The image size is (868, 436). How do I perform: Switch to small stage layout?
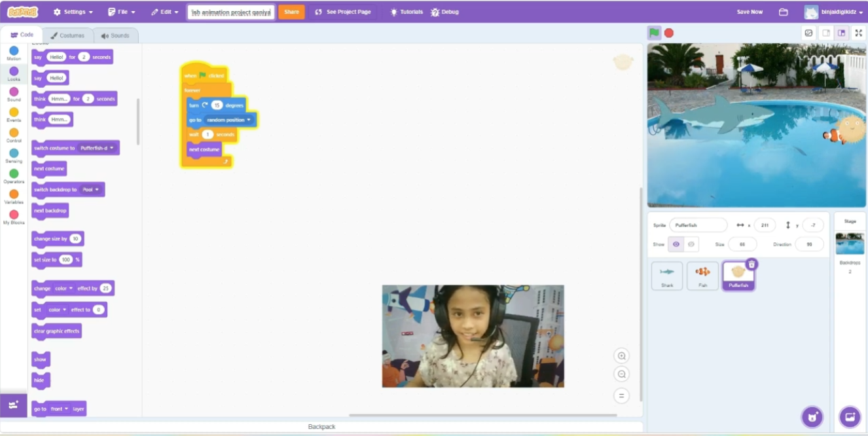point(826,33)
